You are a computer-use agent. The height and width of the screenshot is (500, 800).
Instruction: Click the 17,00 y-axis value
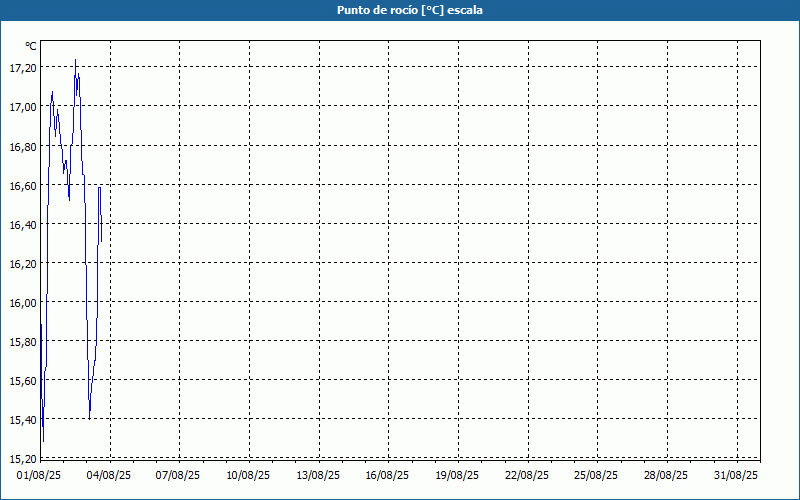(x=23, y=107)
